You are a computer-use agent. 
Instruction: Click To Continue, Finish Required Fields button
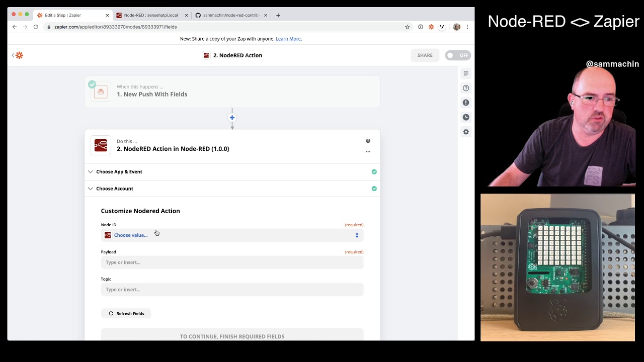tap(232, 336)
